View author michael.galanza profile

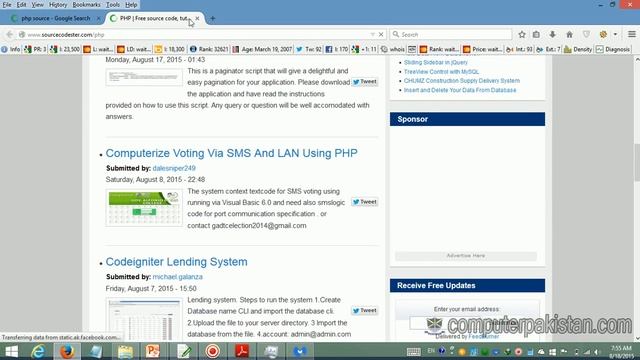178,277
